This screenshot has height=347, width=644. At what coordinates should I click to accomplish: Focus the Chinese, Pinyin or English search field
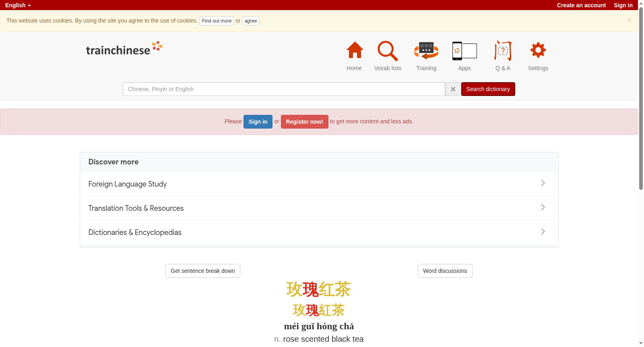tap(284, 89)
